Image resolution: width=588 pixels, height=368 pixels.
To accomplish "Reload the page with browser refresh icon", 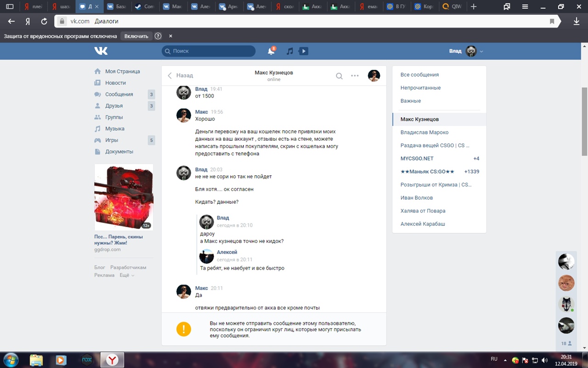I will [44, 21].
